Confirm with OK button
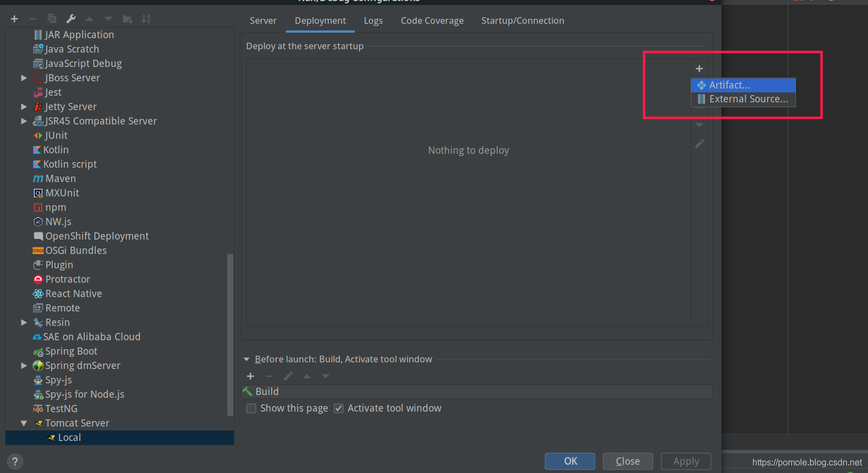Image resolution: width=868 pixels, height=473 pixels. coord(570,461)
